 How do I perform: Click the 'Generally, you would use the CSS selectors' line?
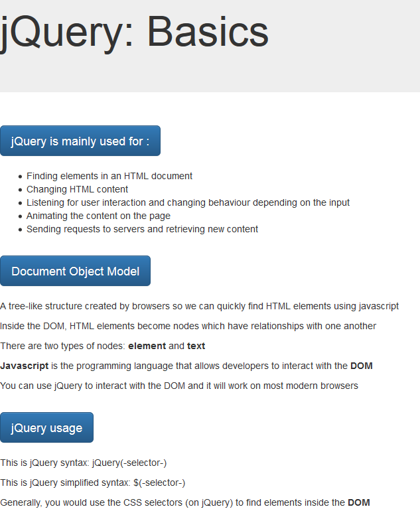[184, 502]
